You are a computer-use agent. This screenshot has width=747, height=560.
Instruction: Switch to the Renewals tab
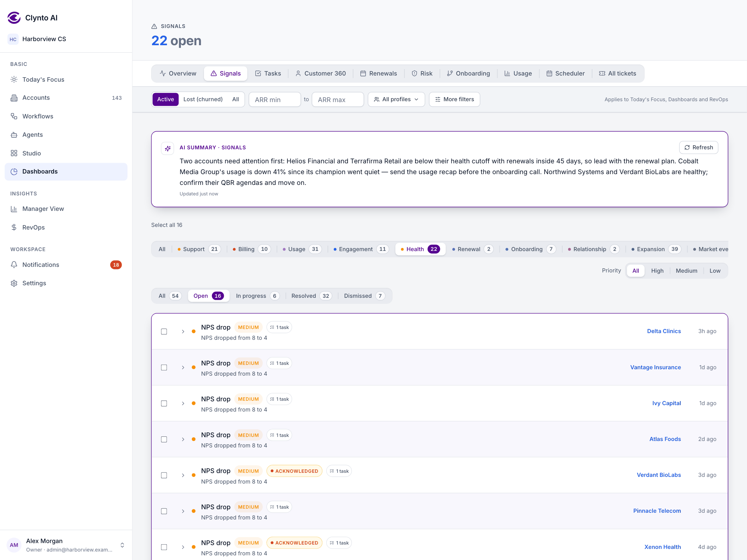point(378,73)
